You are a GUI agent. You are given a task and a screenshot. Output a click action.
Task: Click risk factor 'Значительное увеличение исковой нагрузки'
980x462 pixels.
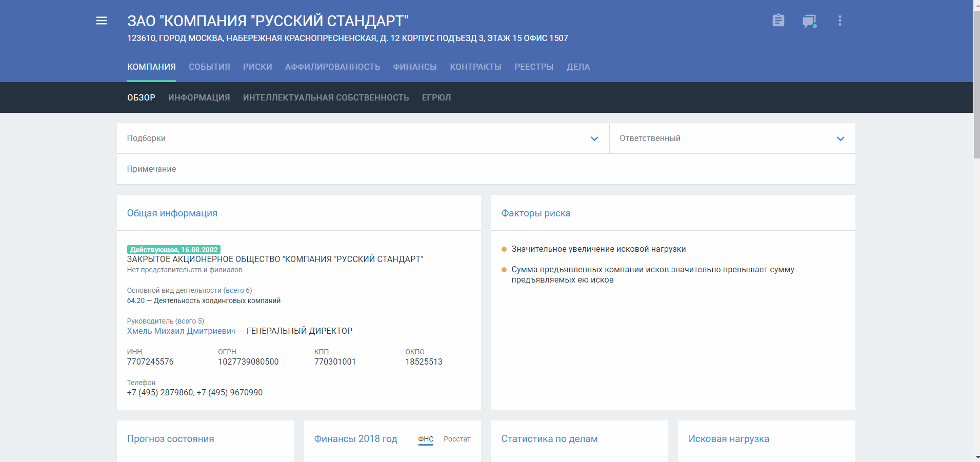tap(598, 249)
